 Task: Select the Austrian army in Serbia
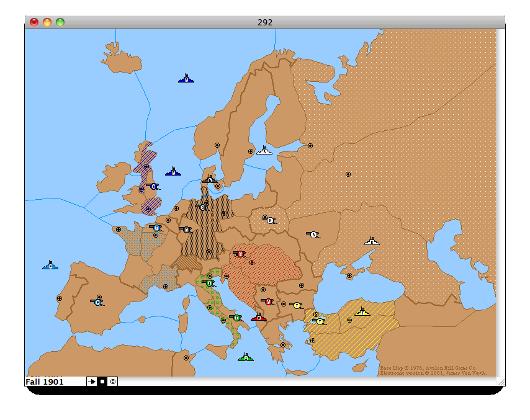268,302
